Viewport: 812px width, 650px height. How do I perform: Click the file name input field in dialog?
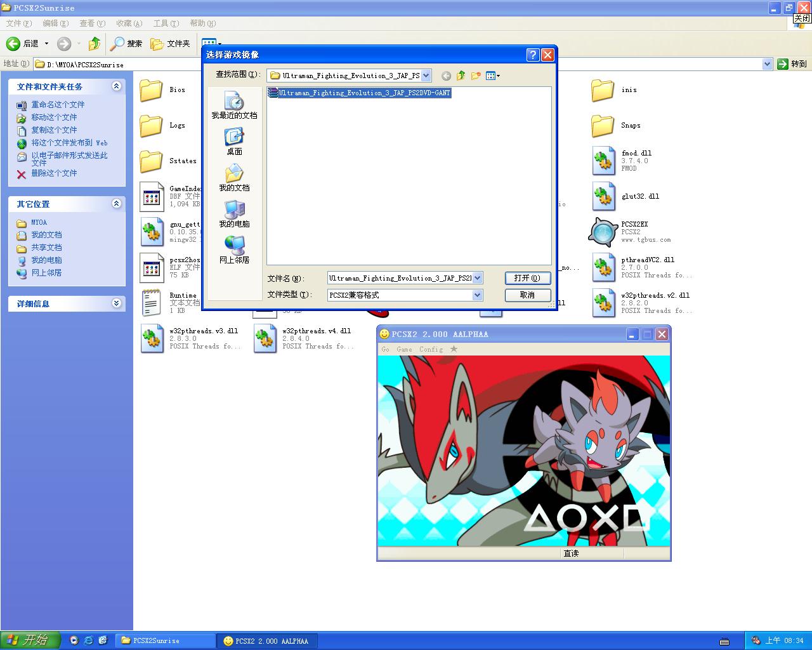[400, 278]
